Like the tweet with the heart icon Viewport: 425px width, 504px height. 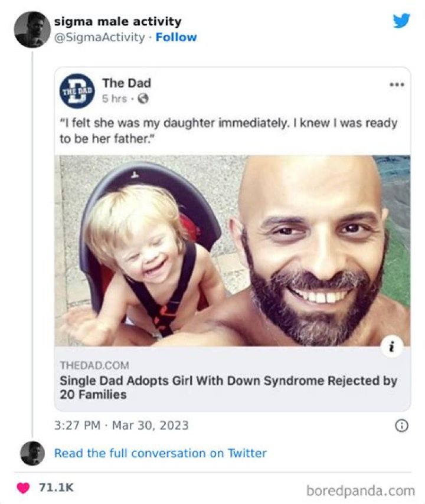(x=24, y=488)
